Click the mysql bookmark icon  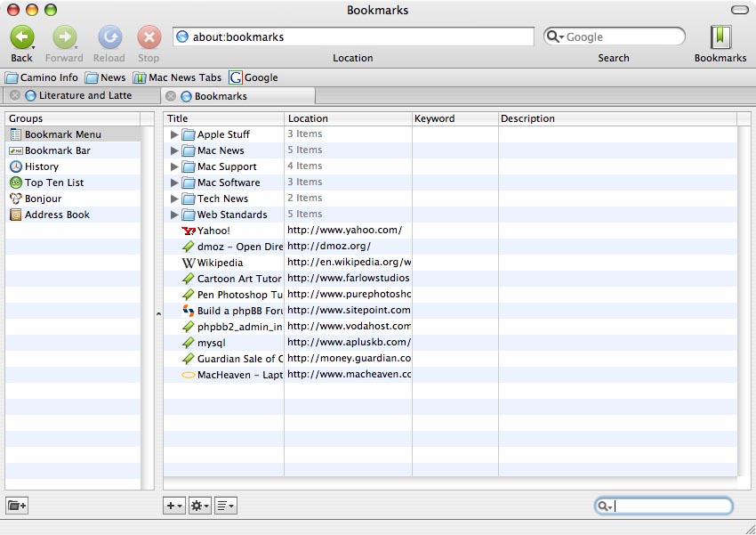(x=188, y=343)
